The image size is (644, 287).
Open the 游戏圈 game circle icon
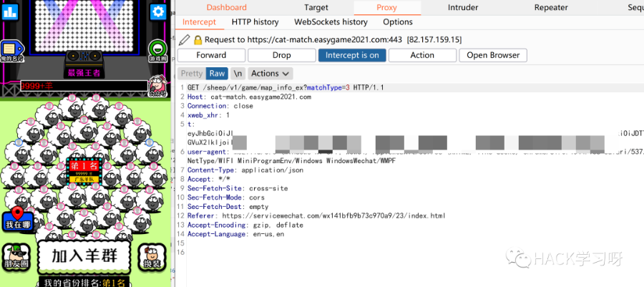(157, 51)
